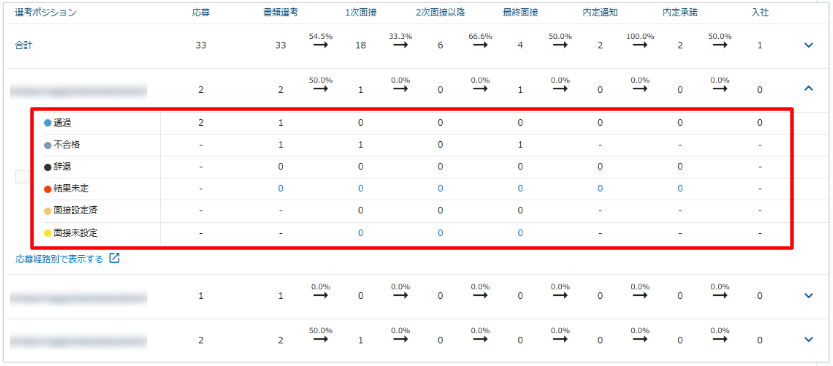Open the 結果未定 count under 最終面接
The width and height of the screenshot is (833, 366).
(x=520, y=189)
